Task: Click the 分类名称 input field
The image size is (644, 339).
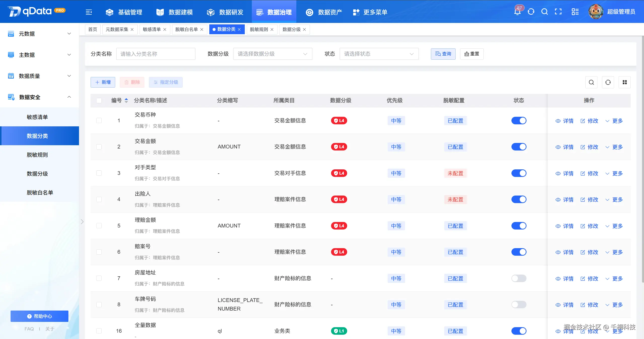Action: 156,54
